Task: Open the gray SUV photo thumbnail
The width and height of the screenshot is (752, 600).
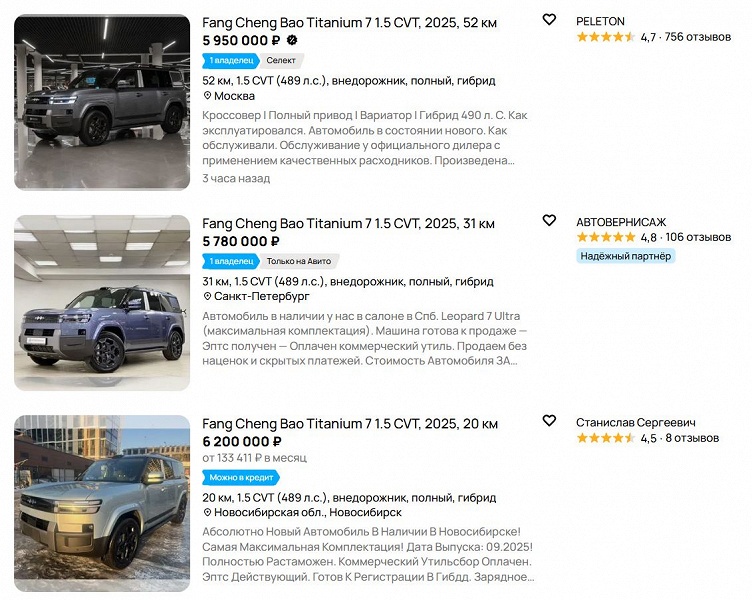Action: [102, 102]
